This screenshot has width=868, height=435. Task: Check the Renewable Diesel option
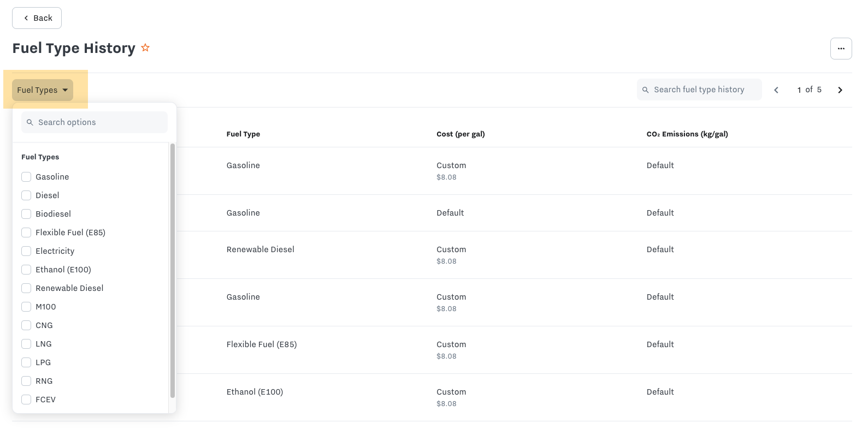click(26, 288)
